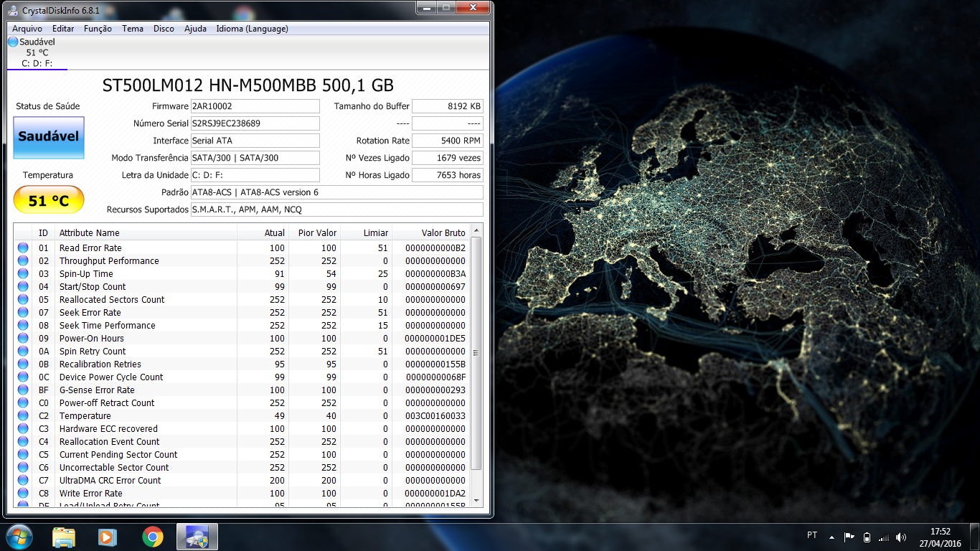Click the status orb for Write Error Rate

[23, 493]
